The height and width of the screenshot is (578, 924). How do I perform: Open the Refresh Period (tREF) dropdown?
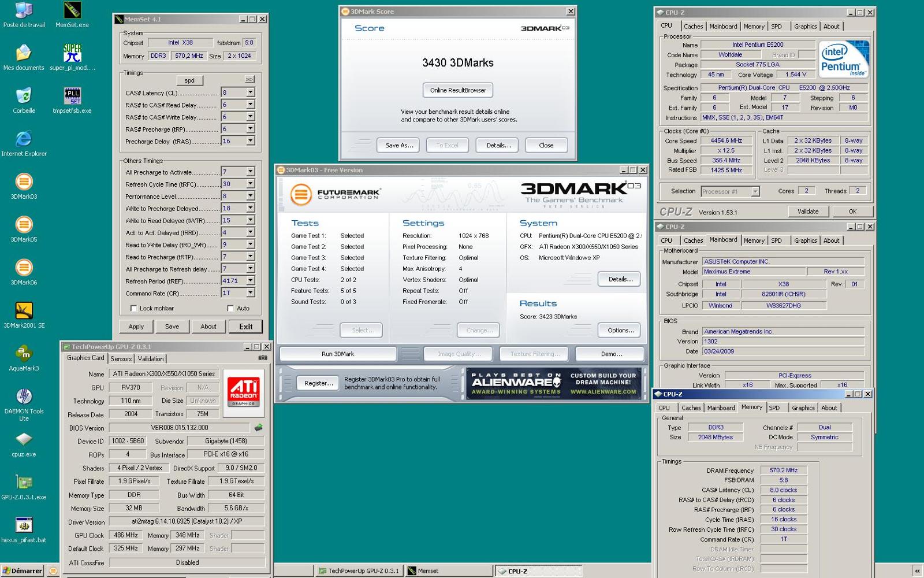pos(251,281)
